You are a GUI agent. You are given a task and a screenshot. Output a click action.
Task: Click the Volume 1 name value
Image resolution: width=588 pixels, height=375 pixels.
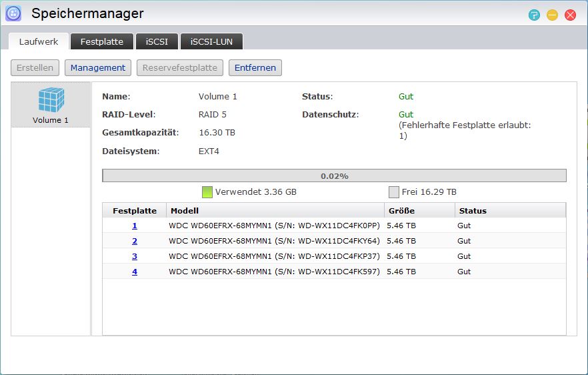point(217,97)
